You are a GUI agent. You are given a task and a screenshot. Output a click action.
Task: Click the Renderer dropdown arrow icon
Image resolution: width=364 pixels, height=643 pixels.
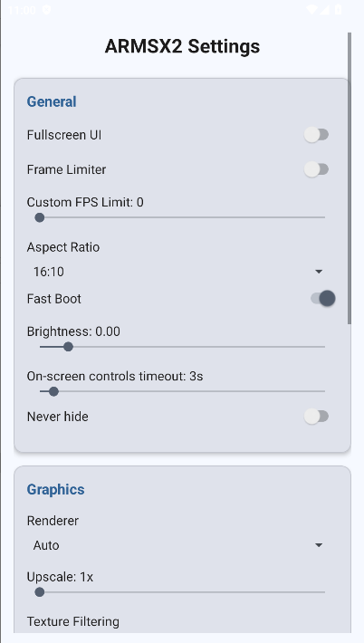[x=319, y=545]
